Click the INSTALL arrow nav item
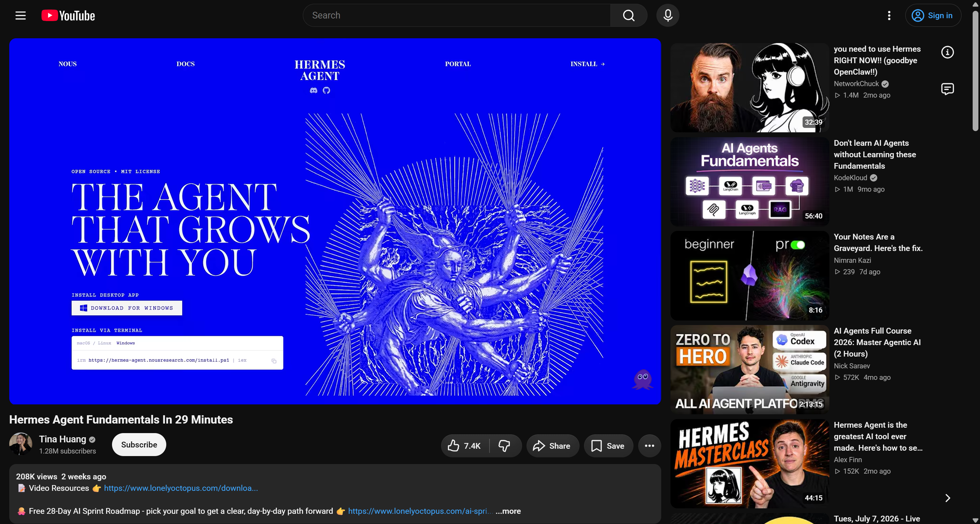The width and height of the screenshot is (980, 524). coord(587,64)
